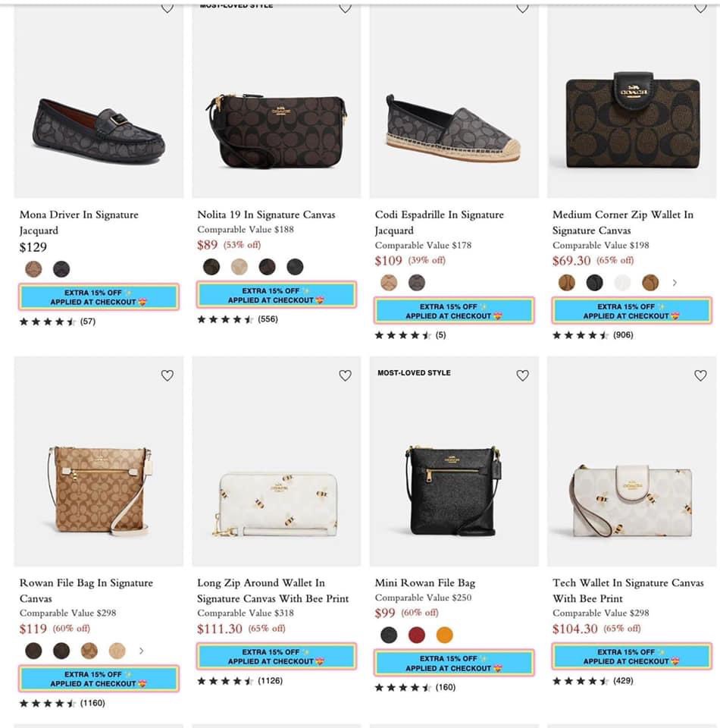The height and width of the screenshot is (728, 720).
Task: Choose the dark swatch under Mona Driver
Action: click(x=61, y=268)
